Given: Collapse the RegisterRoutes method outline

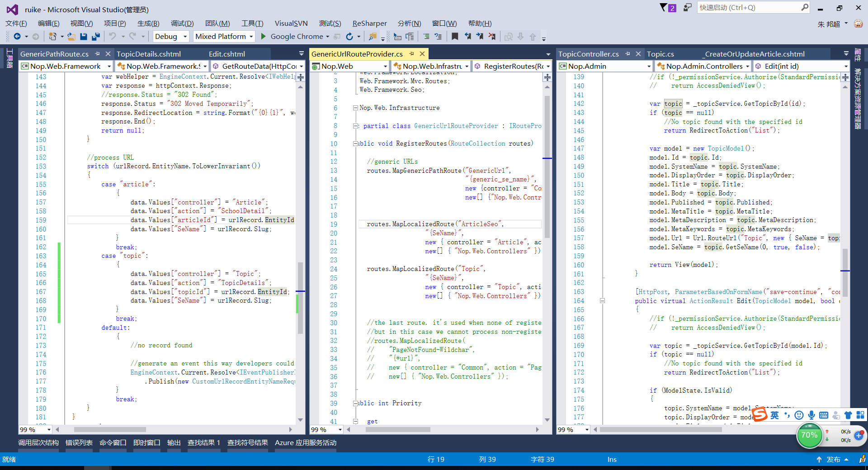Looking at the screenshot, I should [355, 144].
